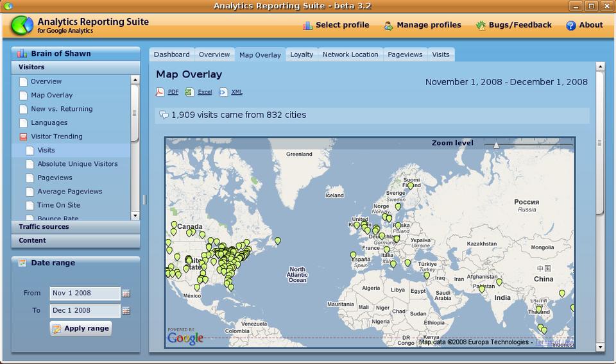The width and height of the screenshot is (616, 364).
Task: Click the Manage profiles icon
Action: [x=388, y=26]
